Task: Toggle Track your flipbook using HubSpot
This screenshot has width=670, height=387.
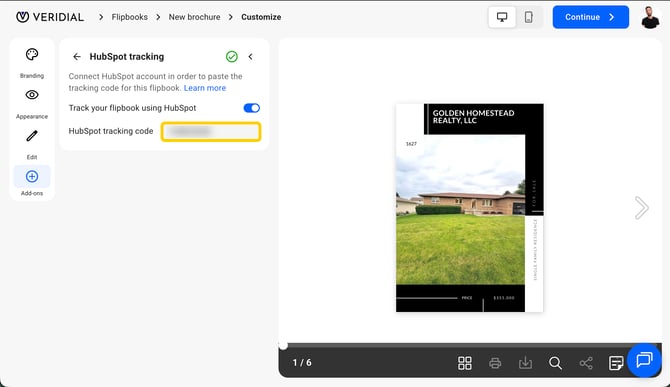Action: point(252,108)
